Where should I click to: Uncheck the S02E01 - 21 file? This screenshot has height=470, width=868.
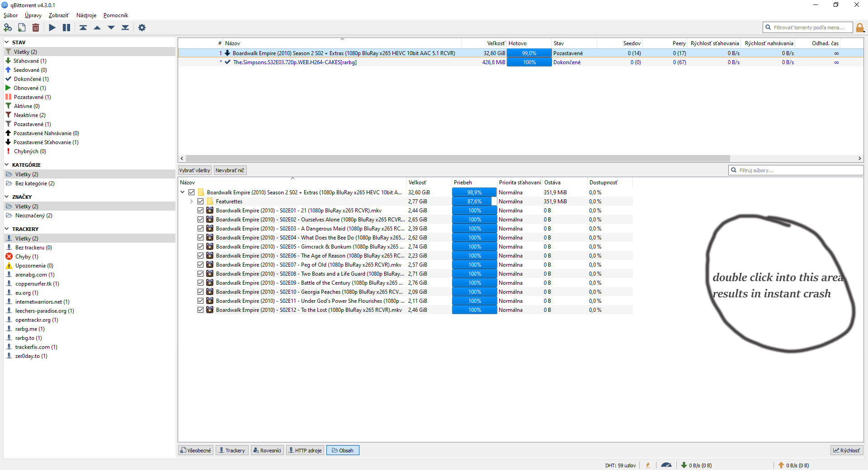click(x=201, y=211)
